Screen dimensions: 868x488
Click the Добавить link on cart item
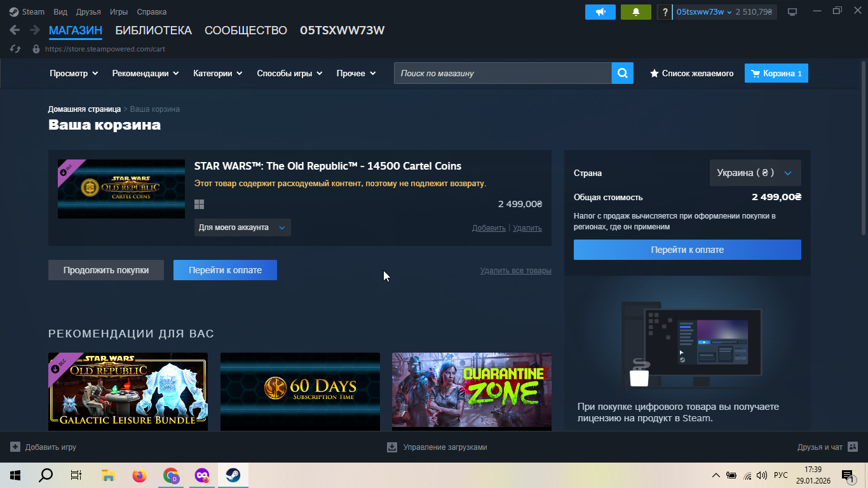[x=489, y=228]
